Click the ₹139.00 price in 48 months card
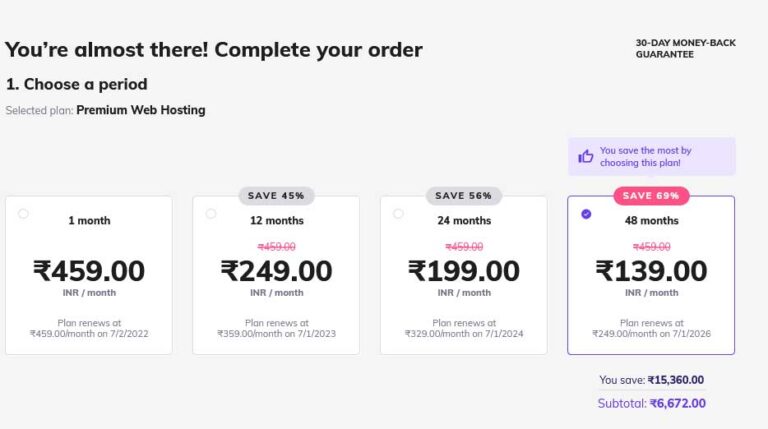 pos(651,271)
